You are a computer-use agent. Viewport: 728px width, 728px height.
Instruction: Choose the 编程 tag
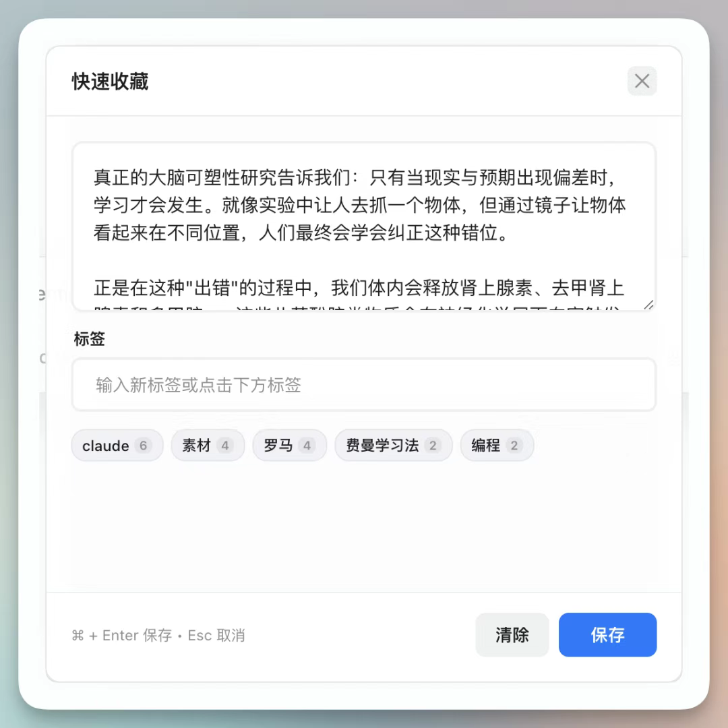(497, 446)
